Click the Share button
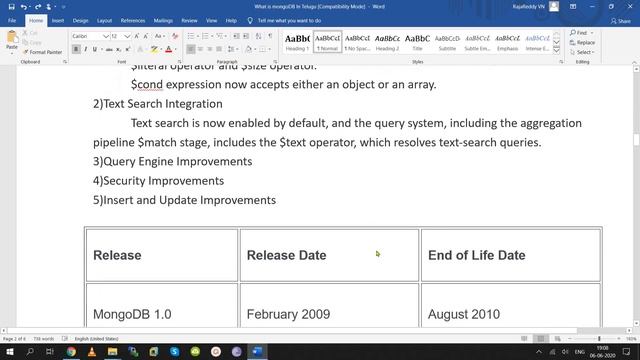640x360 pixels. (620, 21)
